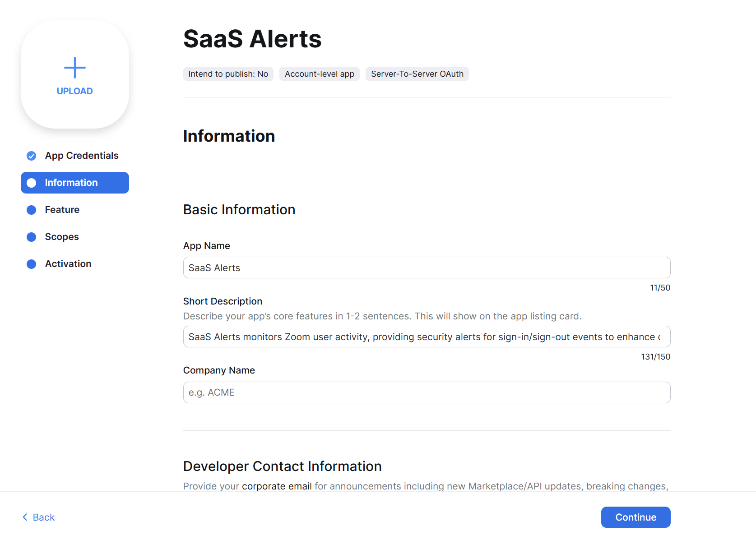Focus the App Name input field
Image resolution: width=756 pixels, height=540 pixels.
pyautogui.click(x=427, y=268)
